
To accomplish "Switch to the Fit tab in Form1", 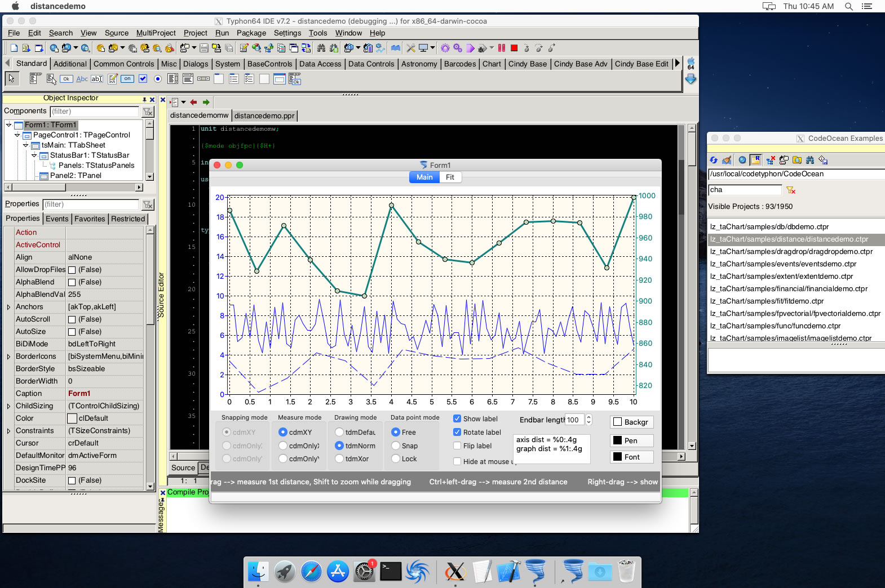I will tap(450, 177).
